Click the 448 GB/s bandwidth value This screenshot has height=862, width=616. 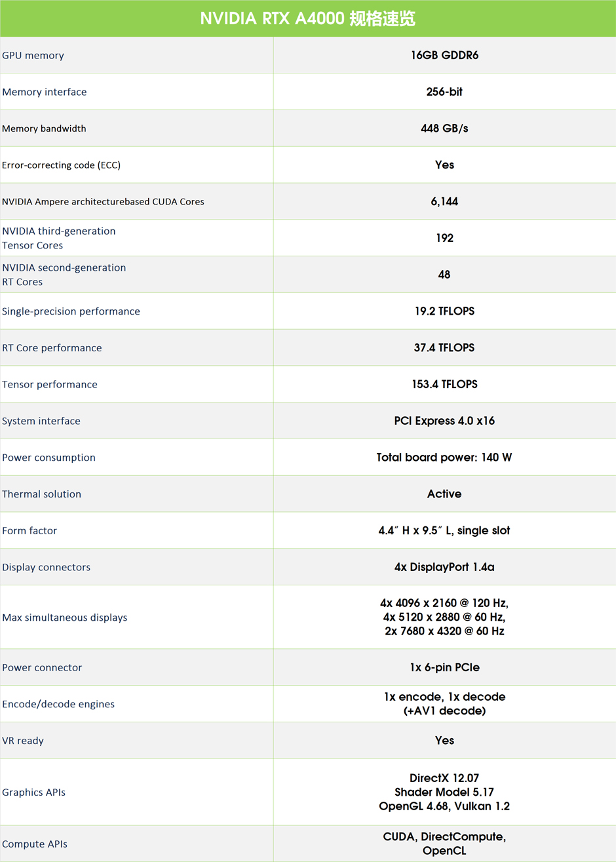[x=444, y=128]
